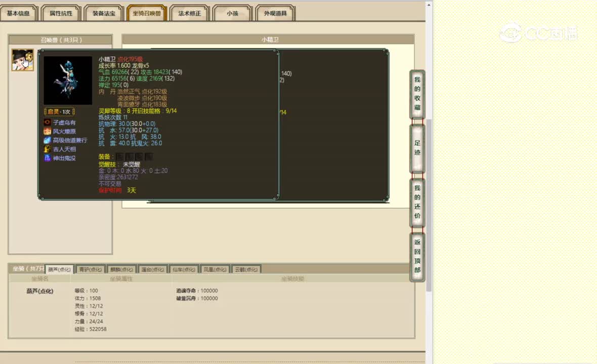Click the 浩然正气 点化192级 inner elixir line
Image resolution: width=597 pixels, height=364 pixels.
(142, 92)
